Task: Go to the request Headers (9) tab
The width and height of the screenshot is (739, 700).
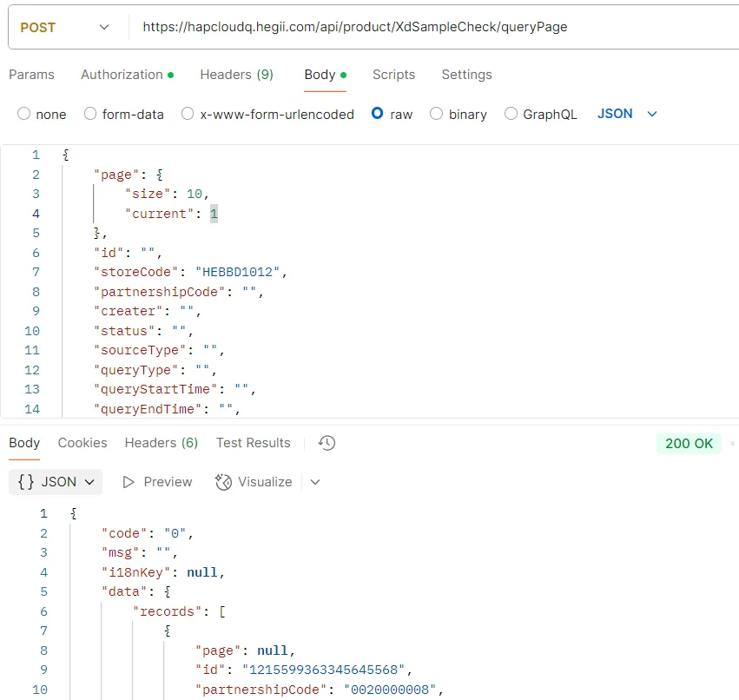Action: click(x=236, y=75)
